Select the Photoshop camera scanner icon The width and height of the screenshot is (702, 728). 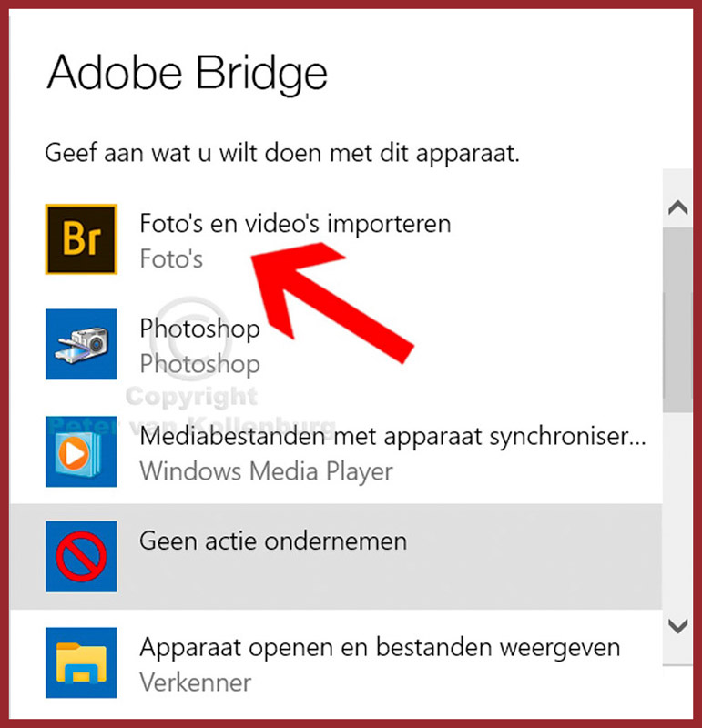click(x=81, y=344)
